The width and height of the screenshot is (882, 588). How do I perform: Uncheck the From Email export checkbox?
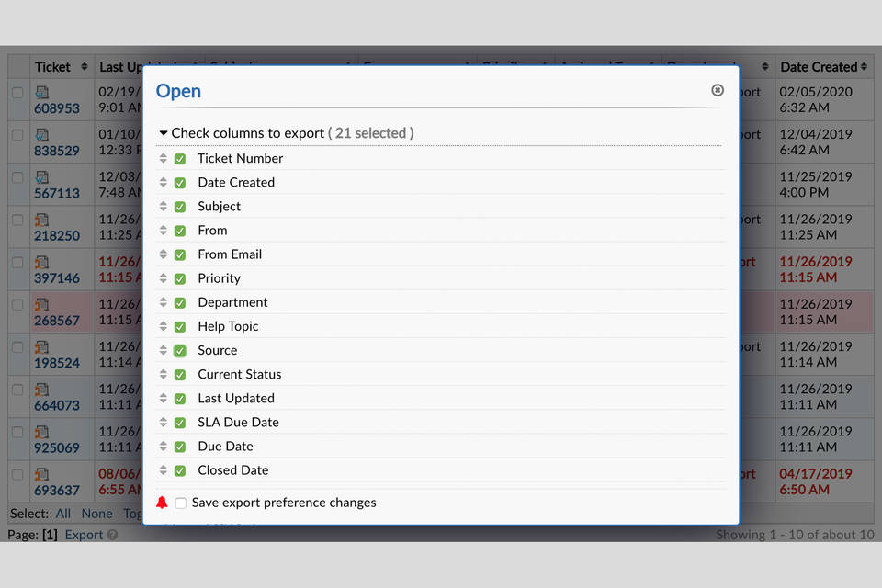[x=180, y=254]
